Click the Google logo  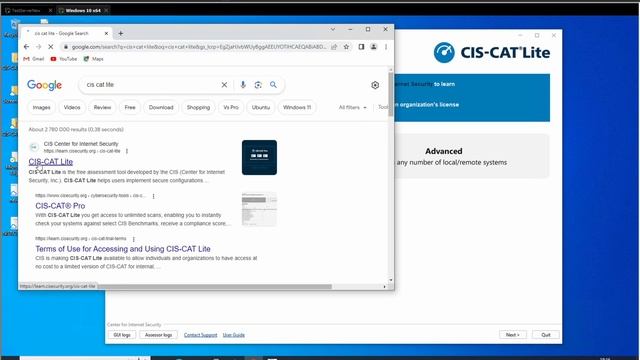(44, 85)
